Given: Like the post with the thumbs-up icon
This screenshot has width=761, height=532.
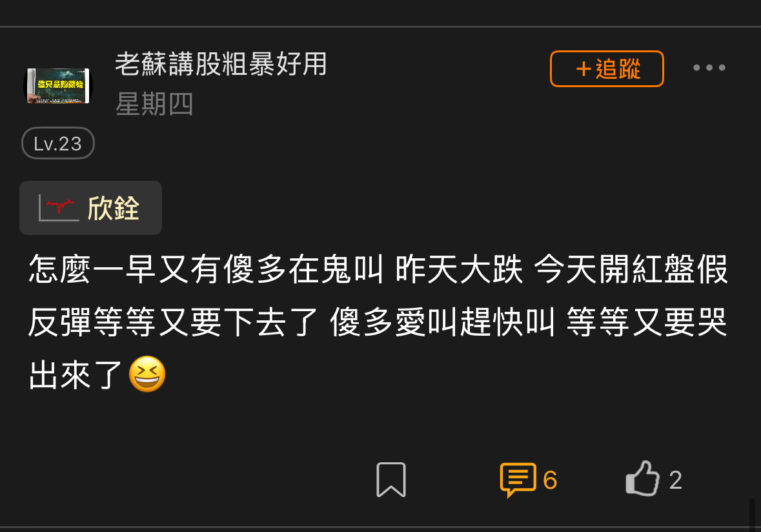Looking at the screenshot, I should pos(643,478).
